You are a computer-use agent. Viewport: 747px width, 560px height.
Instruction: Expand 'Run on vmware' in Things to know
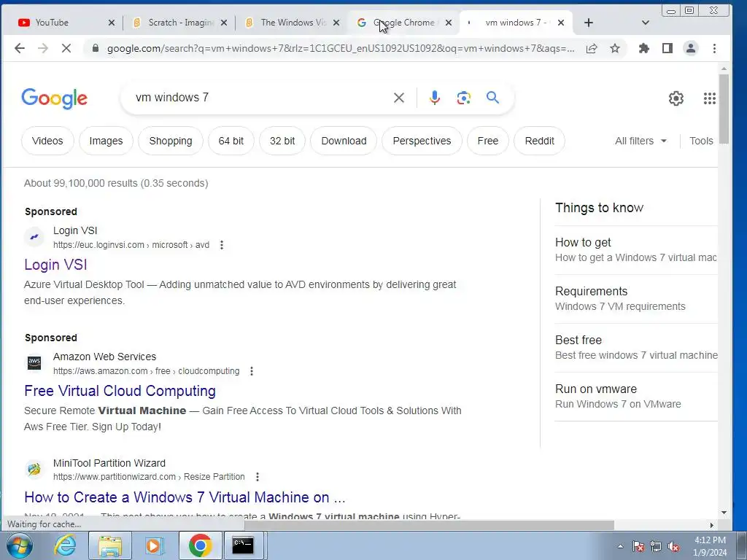pos(636,396)
